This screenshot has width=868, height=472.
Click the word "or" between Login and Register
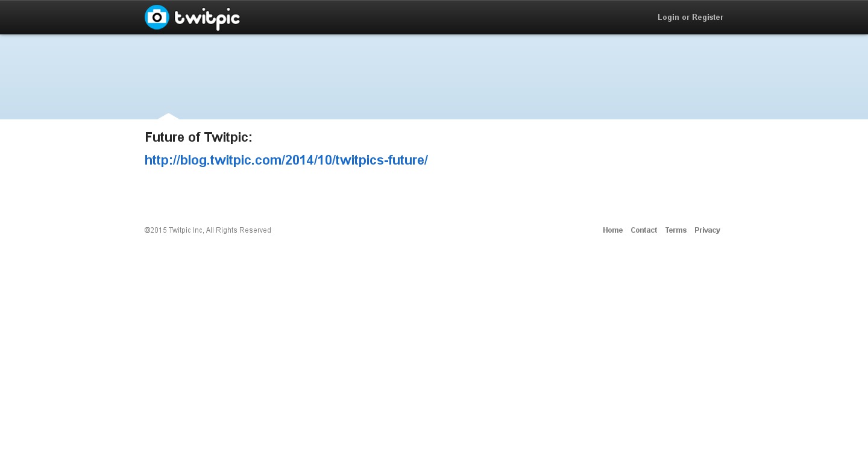(685, 17)
